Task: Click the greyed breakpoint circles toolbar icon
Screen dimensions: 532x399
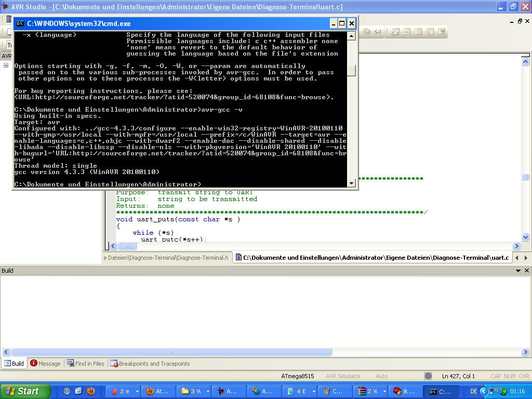Action: coord(367,32)
